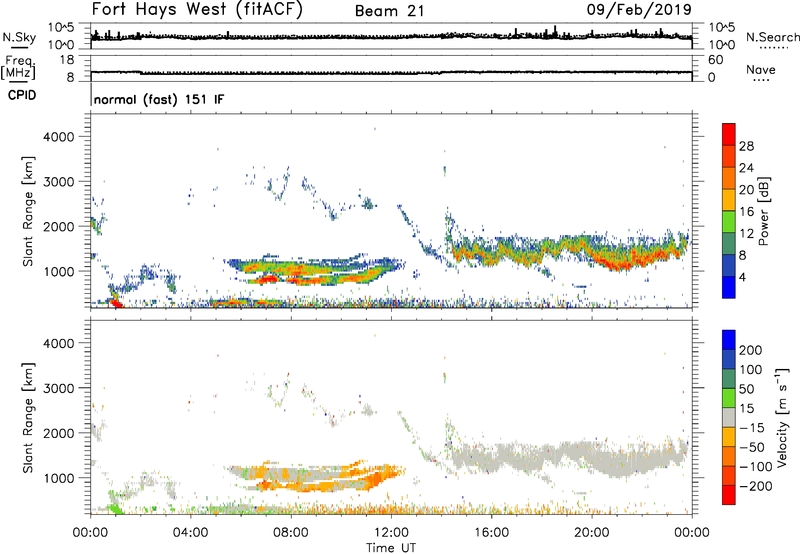The image size is (800, 554).
Task: Click the '04:00' time tick label
Action: (x=190, y=533)
